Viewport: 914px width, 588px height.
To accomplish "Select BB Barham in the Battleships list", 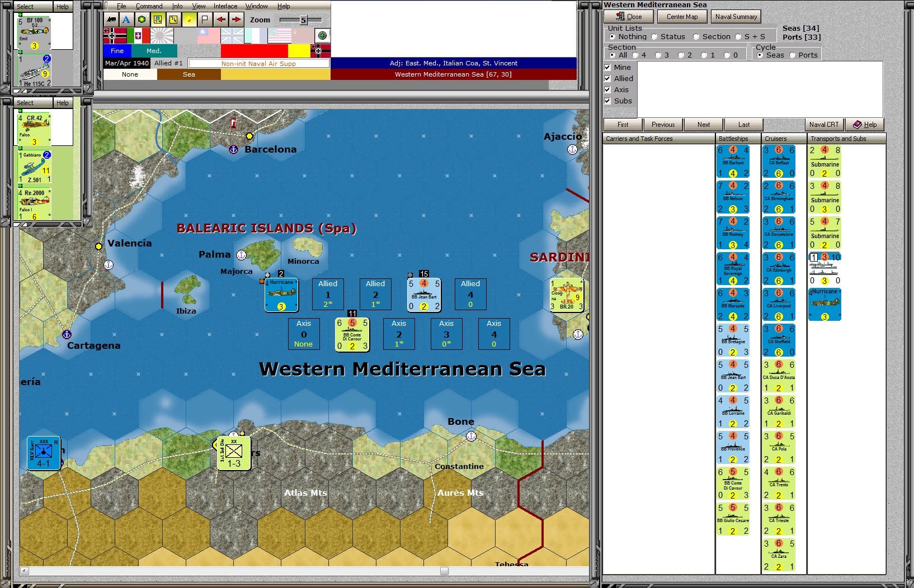I will [733, 162].
